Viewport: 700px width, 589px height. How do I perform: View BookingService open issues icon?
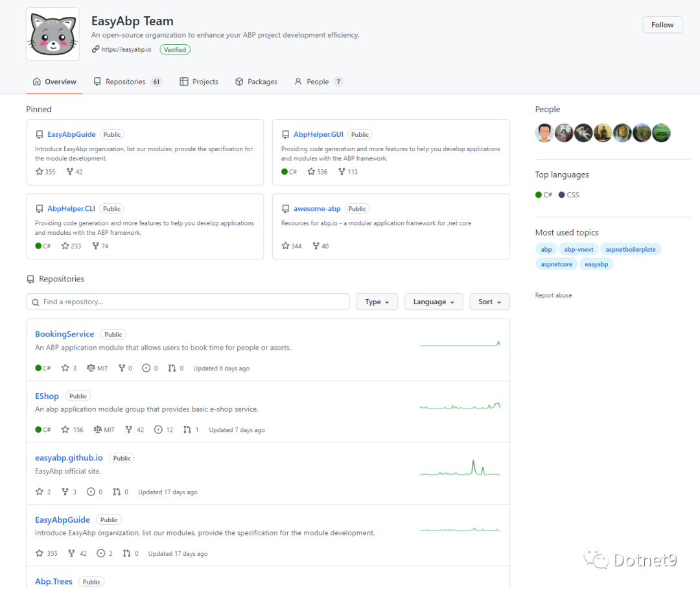point(146,368)
